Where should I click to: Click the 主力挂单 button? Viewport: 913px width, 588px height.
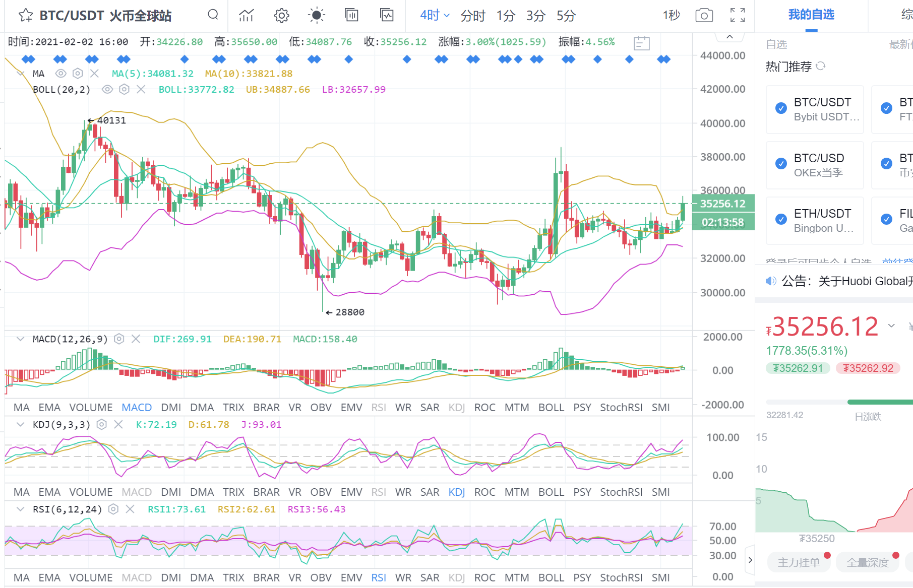(x=799, y=562)
